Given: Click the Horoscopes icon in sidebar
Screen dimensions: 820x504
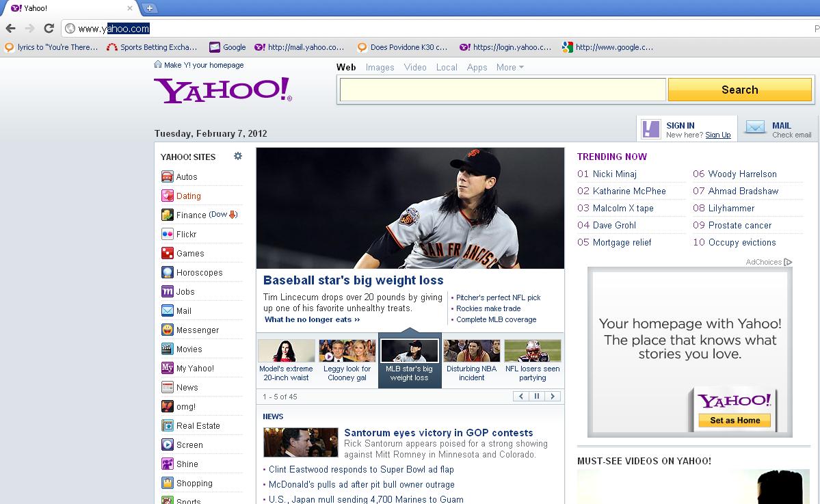Looking at the screenshot, I should point(167,272).
